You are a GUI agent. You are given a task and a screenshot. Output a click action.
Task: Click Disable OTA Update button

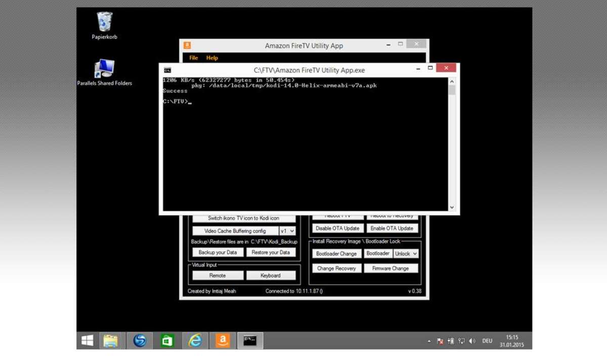click(337, 229)
